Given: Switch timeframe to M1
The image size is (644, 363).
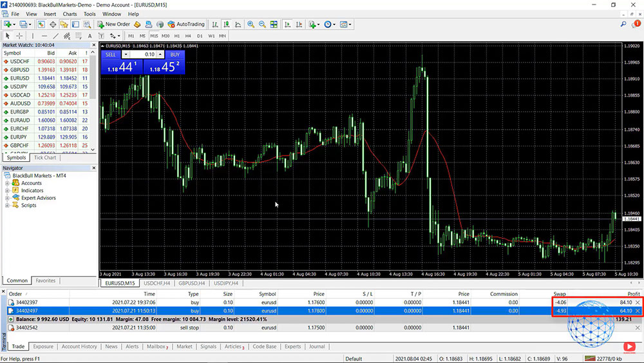Looking at the screenshot, I should 131,35.
